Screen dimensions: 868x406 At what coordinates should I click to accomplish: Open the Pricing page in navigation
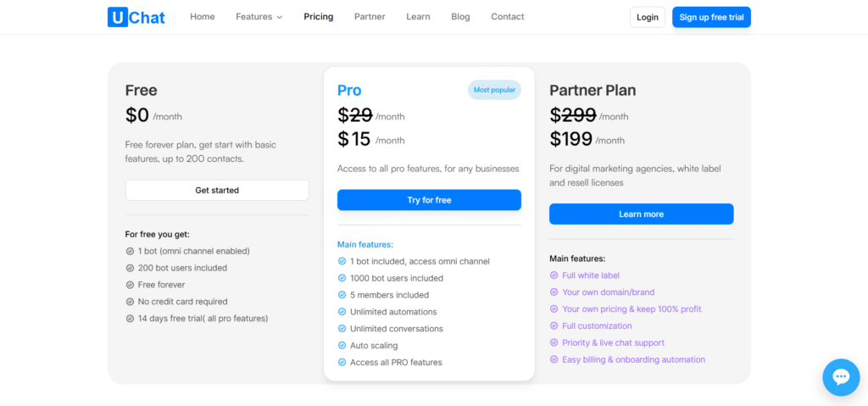point(319,17)
